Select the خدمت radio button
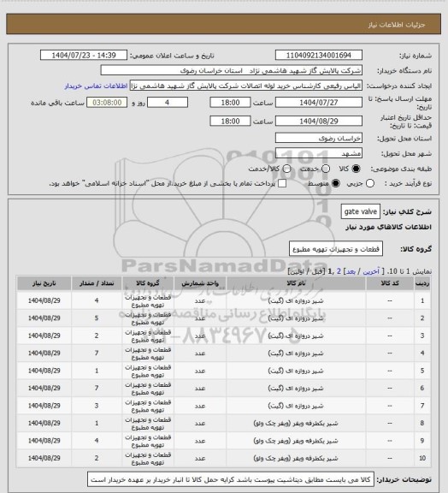Viewport: 448px width, 493px height. pos(326,169)
